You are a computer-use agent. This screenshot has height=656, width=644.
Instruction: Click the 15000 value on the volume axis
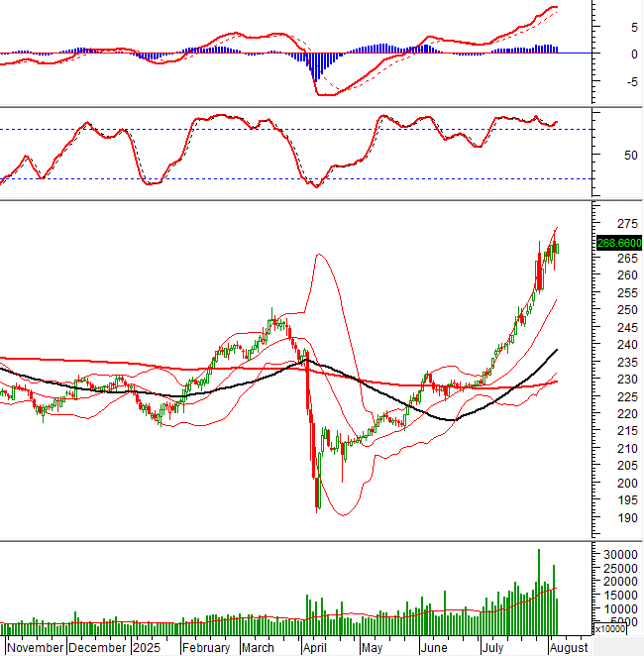tap(620, 595)
